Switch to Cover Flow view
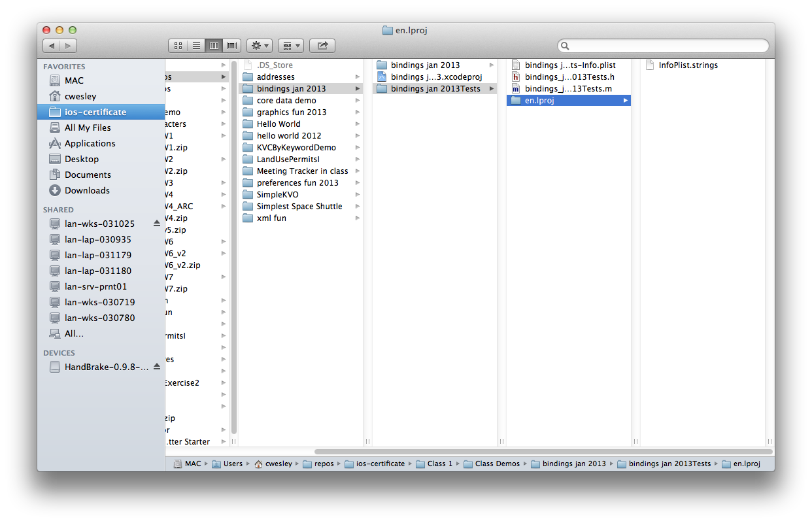 (x=232, y=46)
